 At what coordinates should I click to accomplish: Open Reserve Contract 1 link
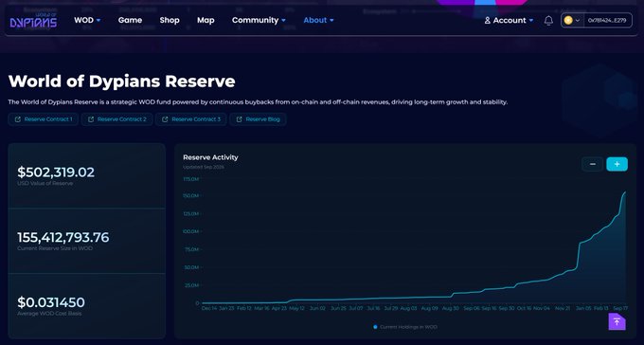pyautogui.click(x=44, y=119)
